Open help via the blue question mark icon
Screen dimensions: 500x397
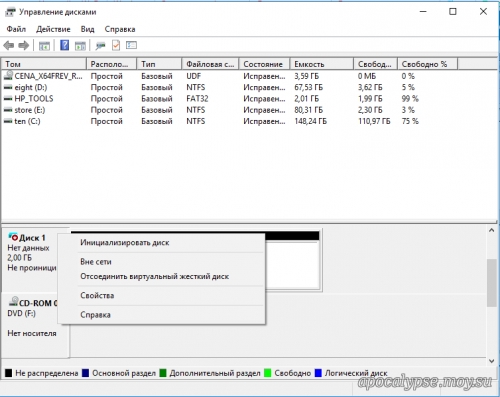click(64, 45)
